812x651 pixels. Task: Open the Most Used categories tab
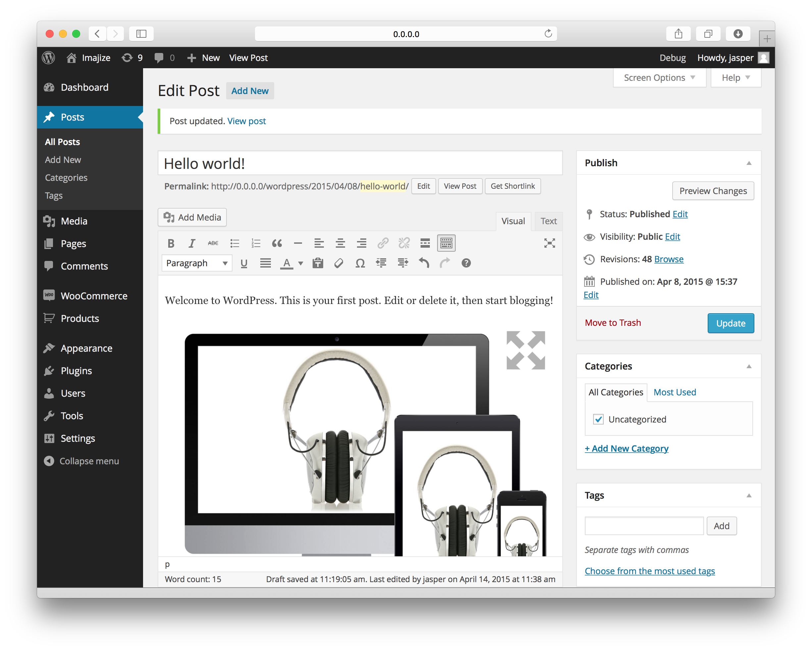coord(675,392)
